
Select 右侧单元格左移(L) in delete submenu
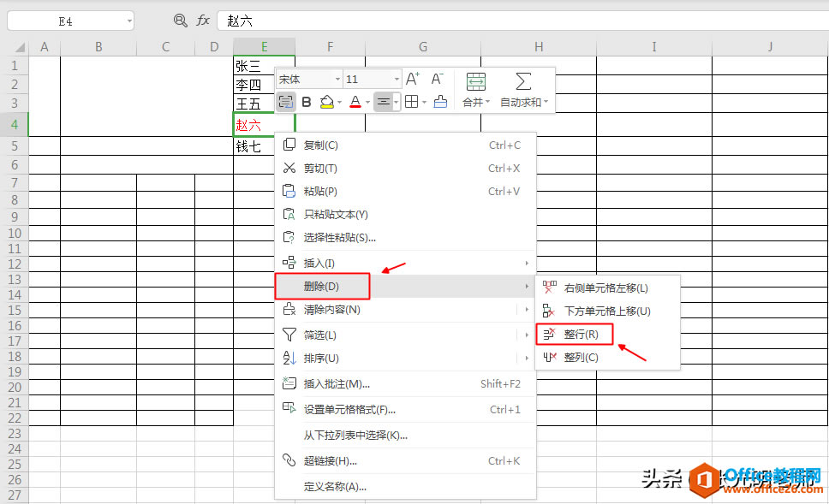607,288
